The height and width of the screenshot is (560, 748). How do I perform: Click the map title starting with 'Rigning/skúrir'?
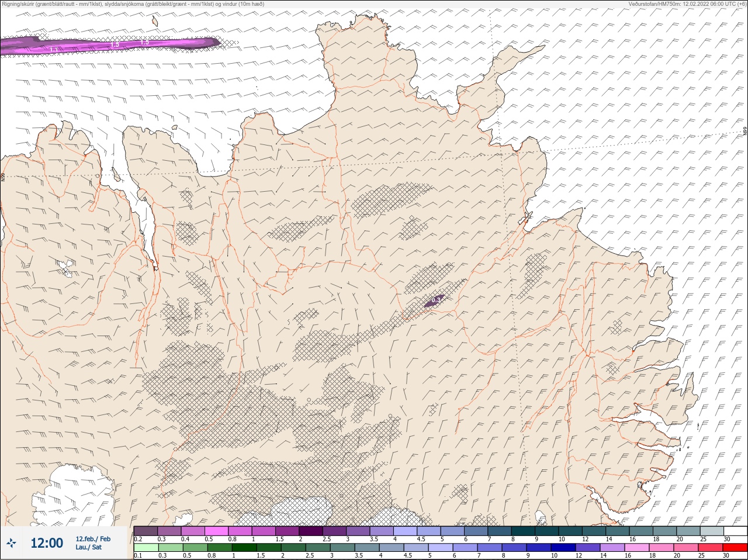point(133,4)
